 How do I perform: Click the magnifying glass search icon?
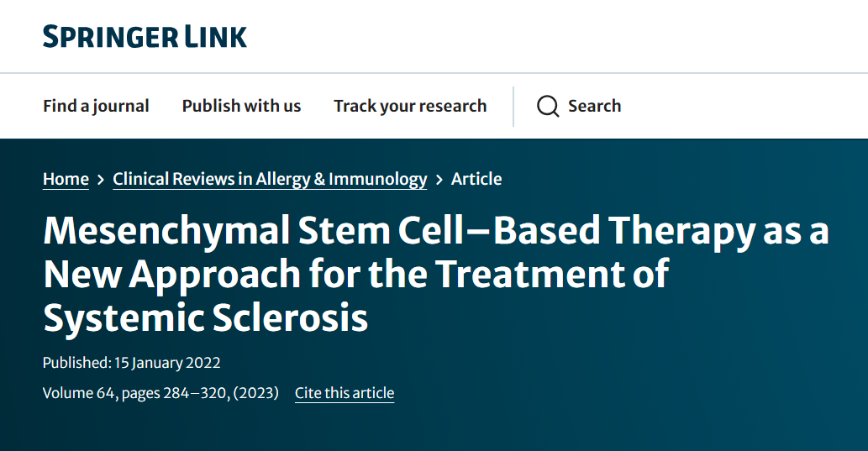pyautogui.click(x=548, y=107)
